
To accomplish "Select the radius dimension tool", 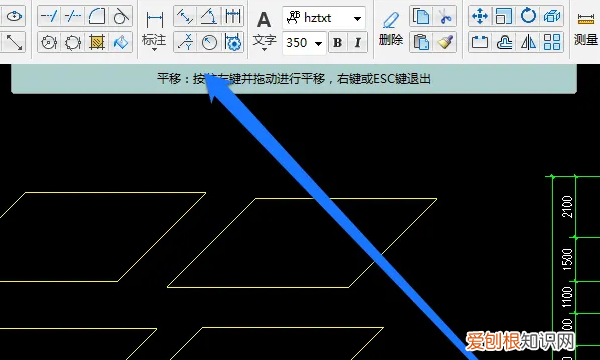I will 209,42.
